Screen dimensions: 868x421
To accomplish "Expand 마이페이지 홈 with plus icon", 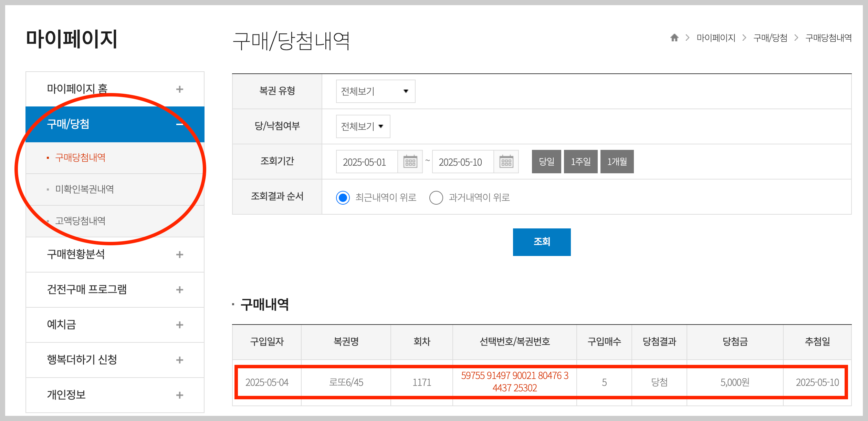I will coord(179,89).
